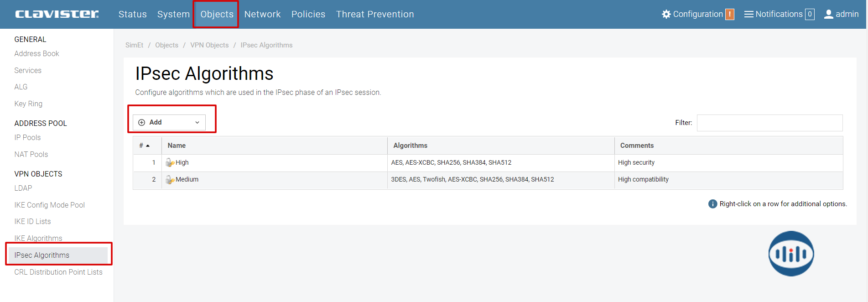This screenshot has height=302, width=868.
Task: Select CRL Distribution Point Lists
Action: (x=58, y=272)
